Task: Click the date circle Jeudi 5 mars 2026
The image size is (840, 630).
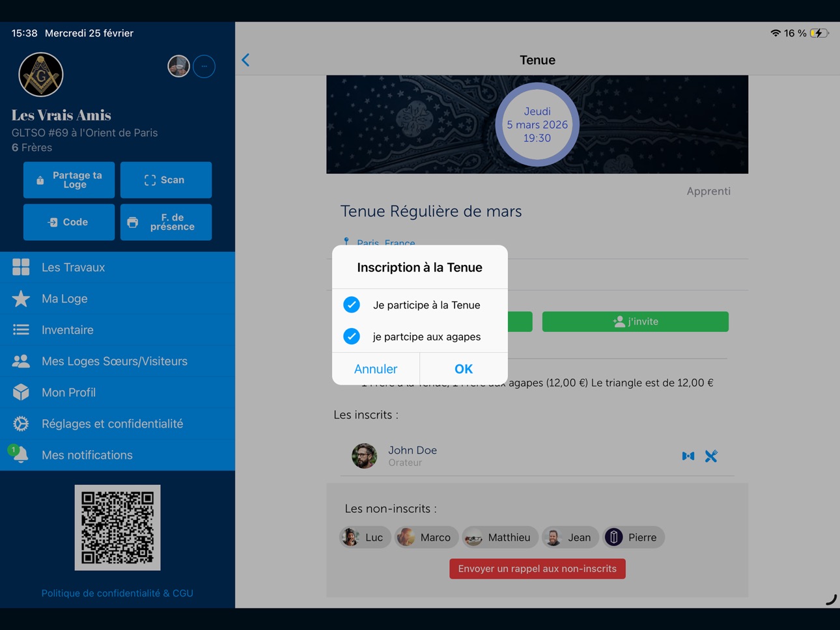Action: (537, 124)
